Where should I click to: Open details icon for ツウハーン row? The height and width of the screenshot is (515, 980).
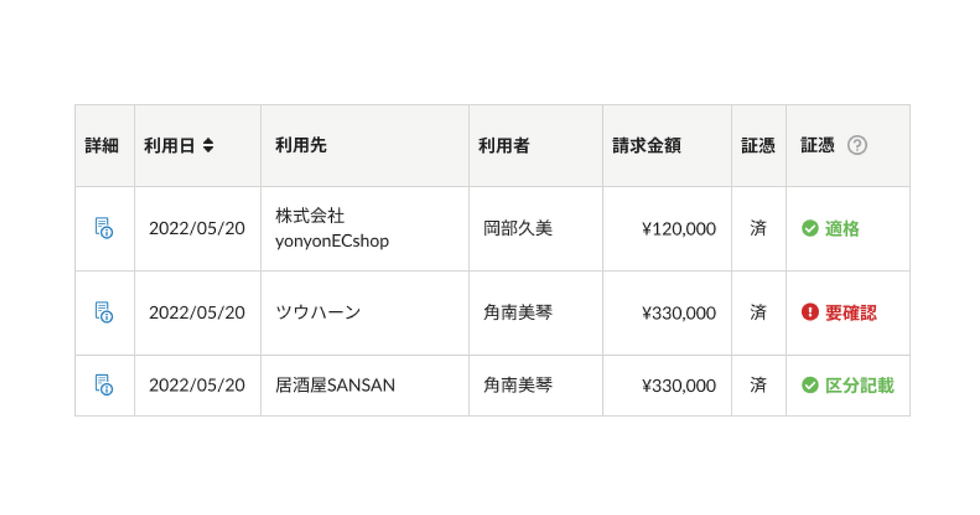click(x=104, y=312)
